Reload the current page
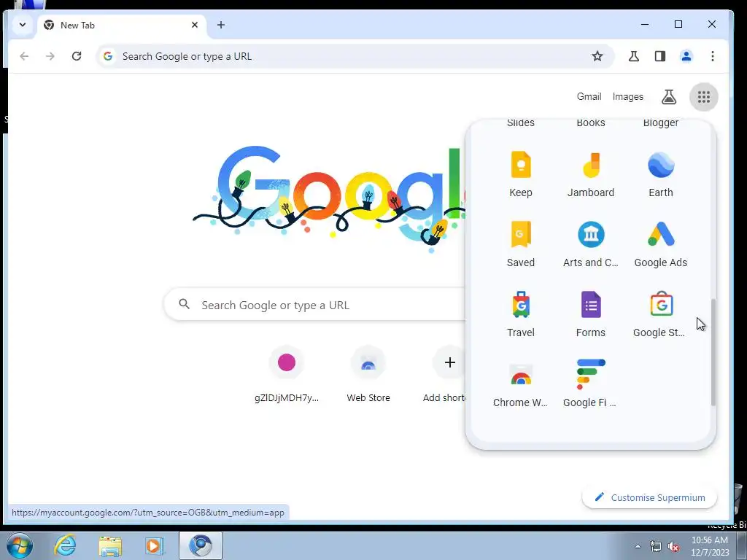The image size is (747, 560). [76, 56]
